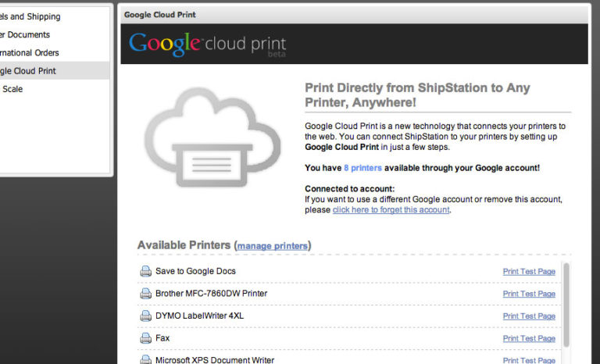Image resolution: width=600 pixels, height=364 pixels.
Task: Select Google Cloud Print in the sidebar
Action: 55,71
